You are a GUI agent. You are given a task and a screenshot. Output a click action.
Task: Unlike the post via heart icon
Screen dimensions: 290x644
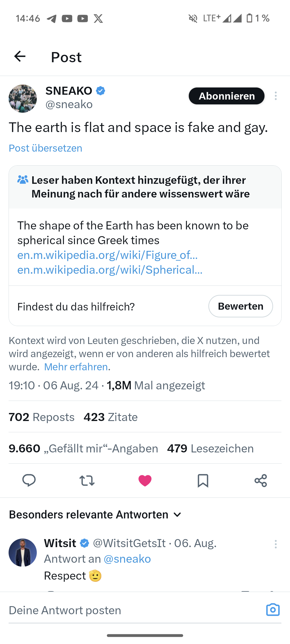(145, 480)
